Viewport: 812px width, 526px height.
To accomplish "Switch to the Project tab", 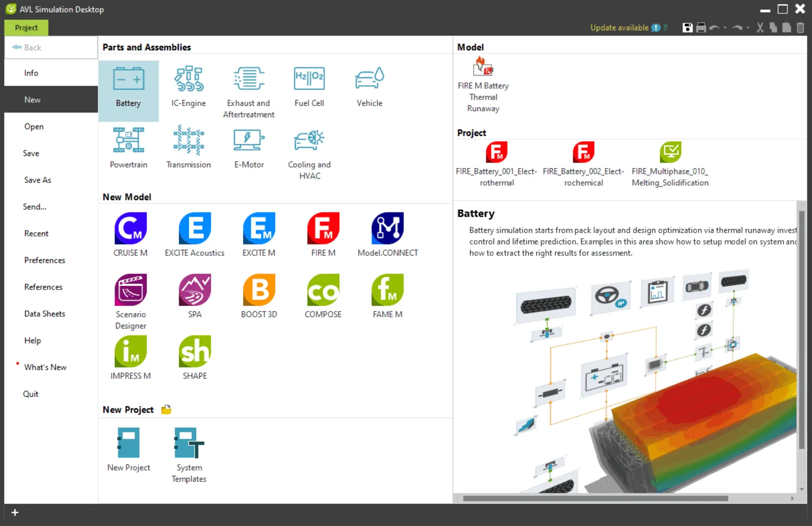I will coord(26,28).
